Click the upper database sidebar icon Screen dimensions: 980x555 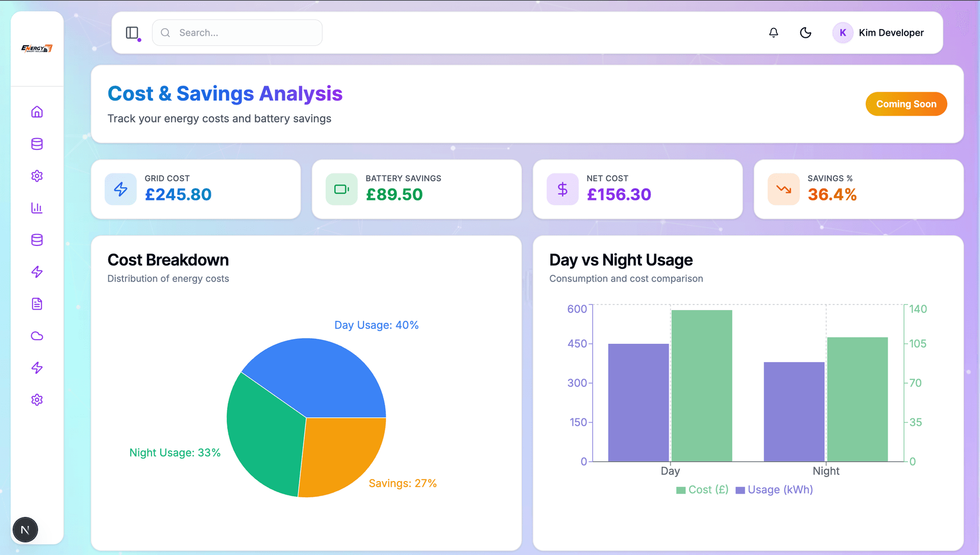click(x=37, y=144)
